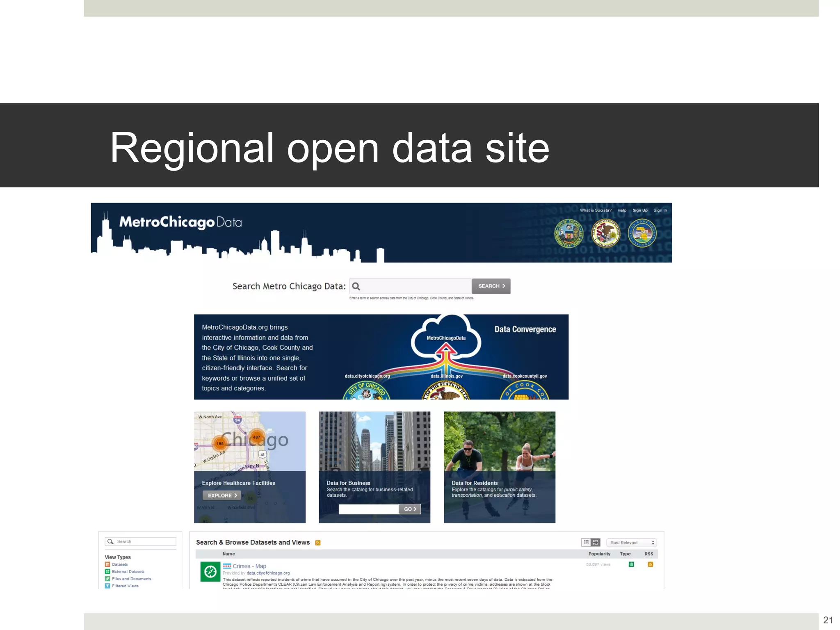
Task: Select the Files and Documents filter link
Action: pyautogui.click(x=132, y=579)
